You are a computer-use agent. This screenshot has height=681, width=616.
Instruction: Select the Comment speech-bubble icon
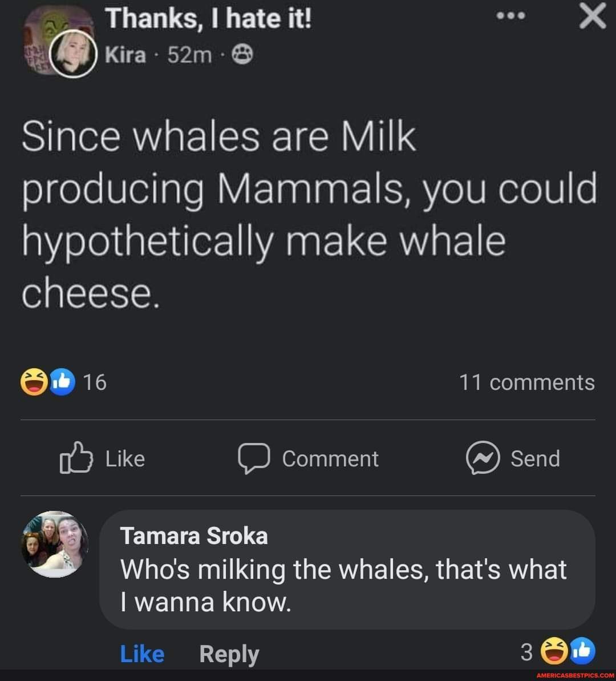click(253, 458)
